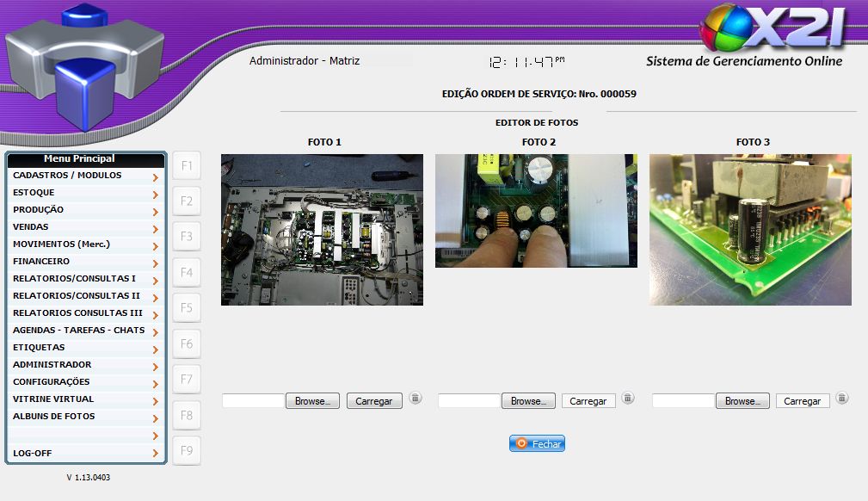Image resolution: width=868 pixels, height=501 pixels.
Task: Expand the FINANCEIRO menu arrow
Action: point(155,263)
